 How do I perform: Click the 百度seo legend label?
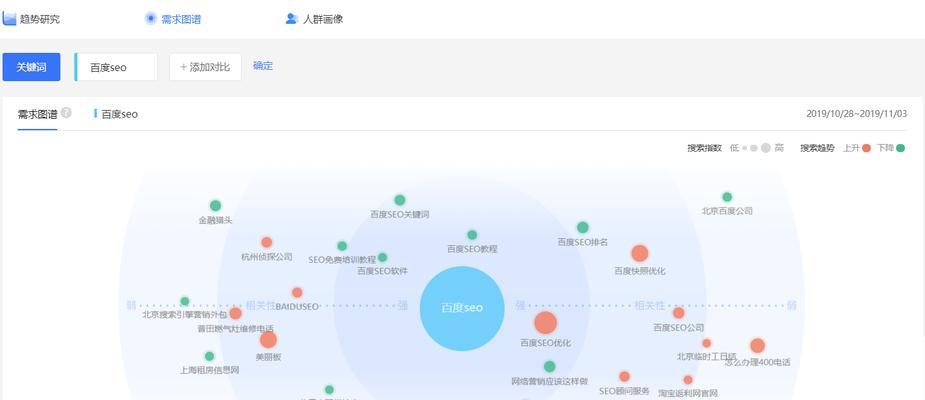point(120,114)
